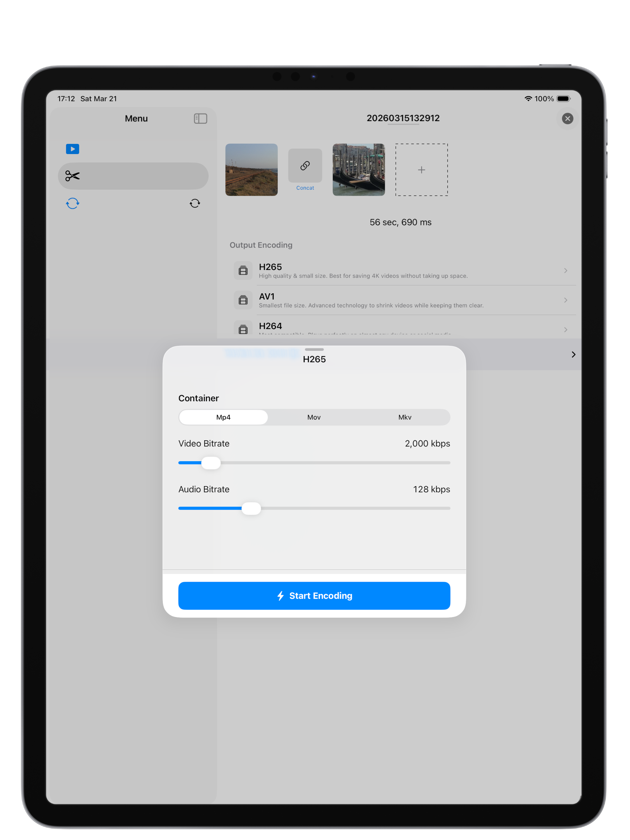
Task: Choose Mkv container segment
Action: (405, 417)
